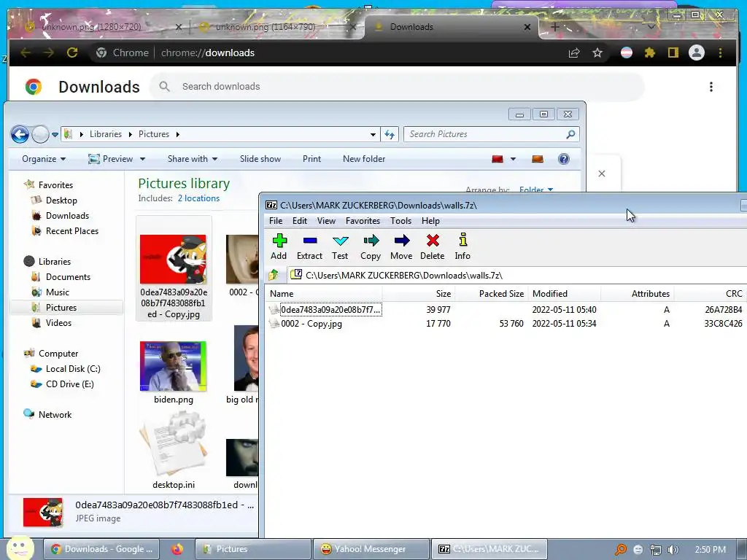Select Recent Places in sidebar
747x560 pixels.
pos(72,231)
